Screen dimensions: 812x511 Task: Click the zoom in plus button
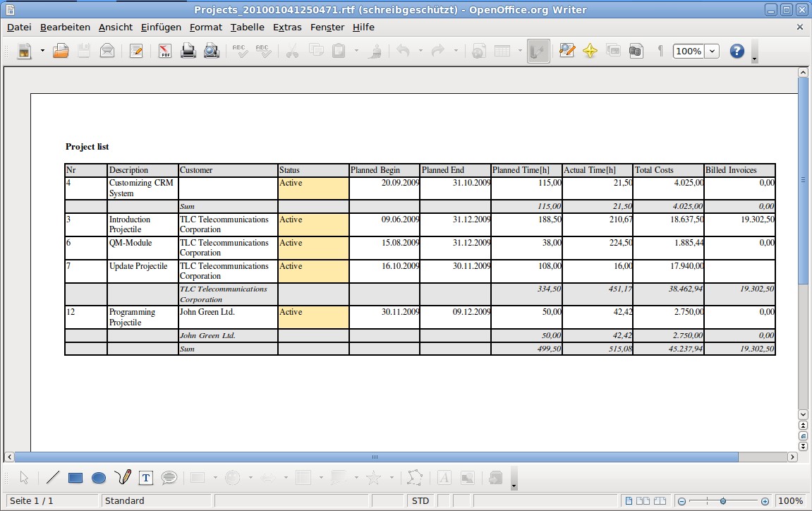point(765,501)
